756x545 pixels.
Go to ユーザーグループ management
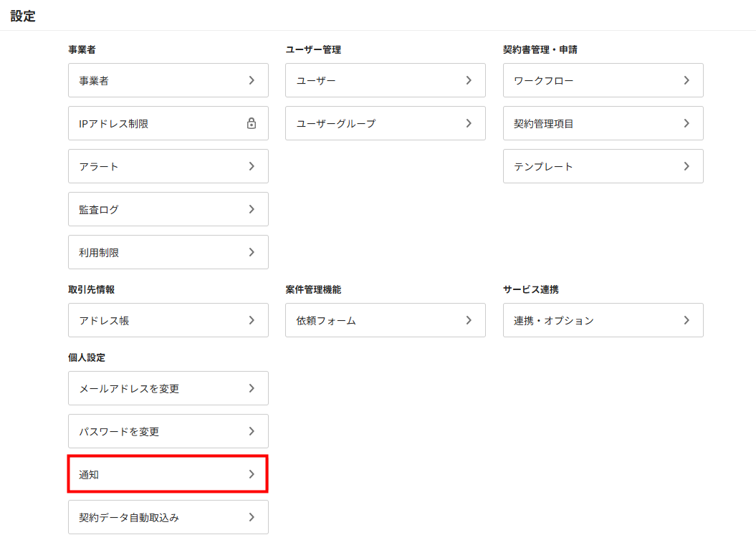tap(385, 123)
